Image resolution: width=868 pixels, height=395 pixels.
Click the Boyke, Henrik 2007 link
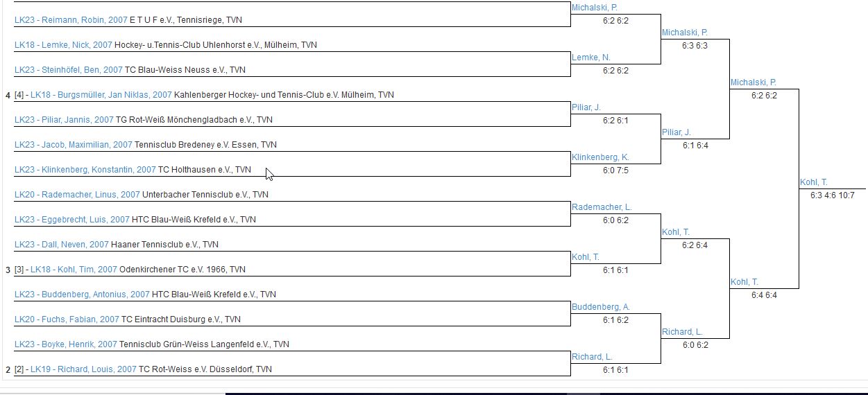(x=65, y=344)
